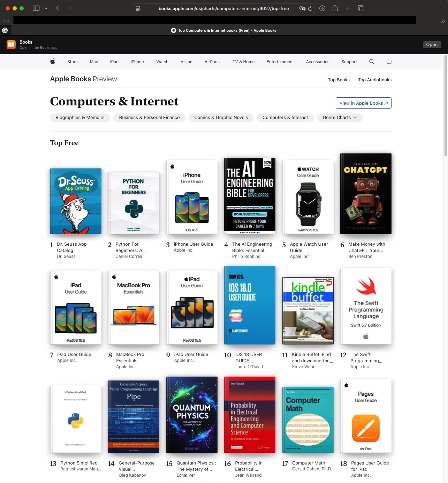
Task: Open a new tab with the plus icon
Action: tap(348, 8)
